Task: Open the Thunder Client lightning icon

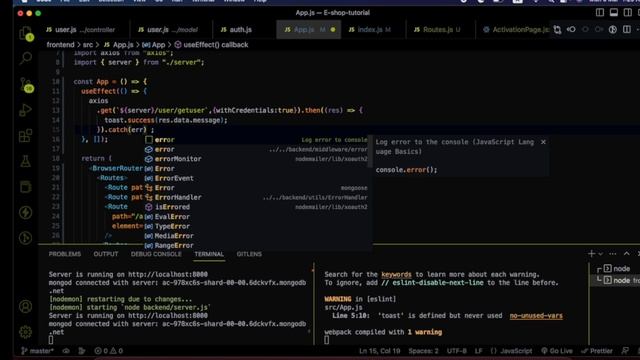Action: [x=26, y=212]
